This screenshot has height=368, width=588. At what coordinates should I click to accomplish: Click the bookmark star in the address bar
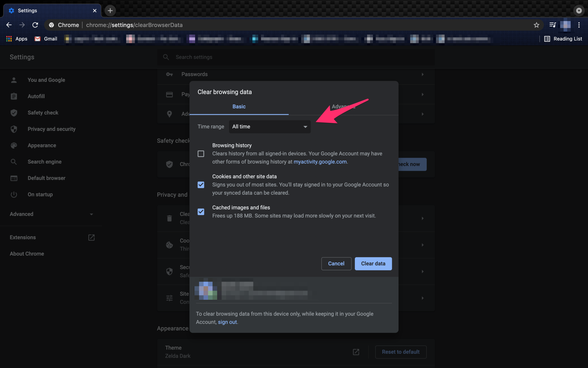[x=536, y=25]
